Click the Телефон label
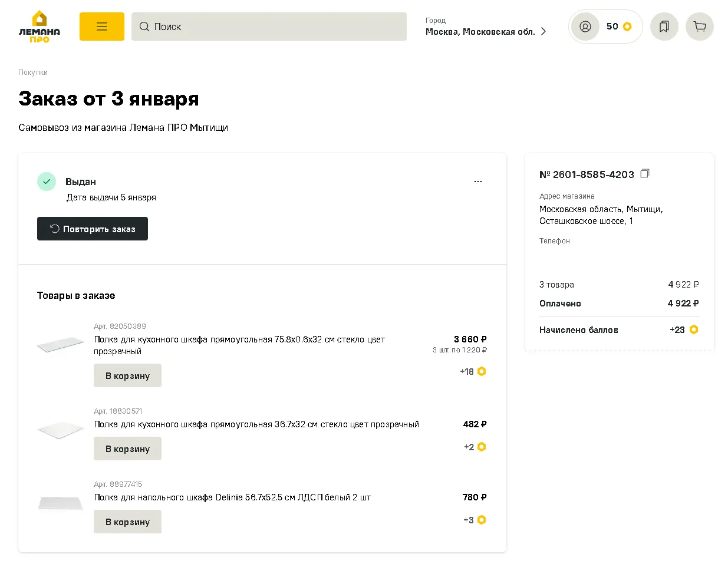This screenshot has height=564, width=728. pyautogui.click(x=555, y=241)
